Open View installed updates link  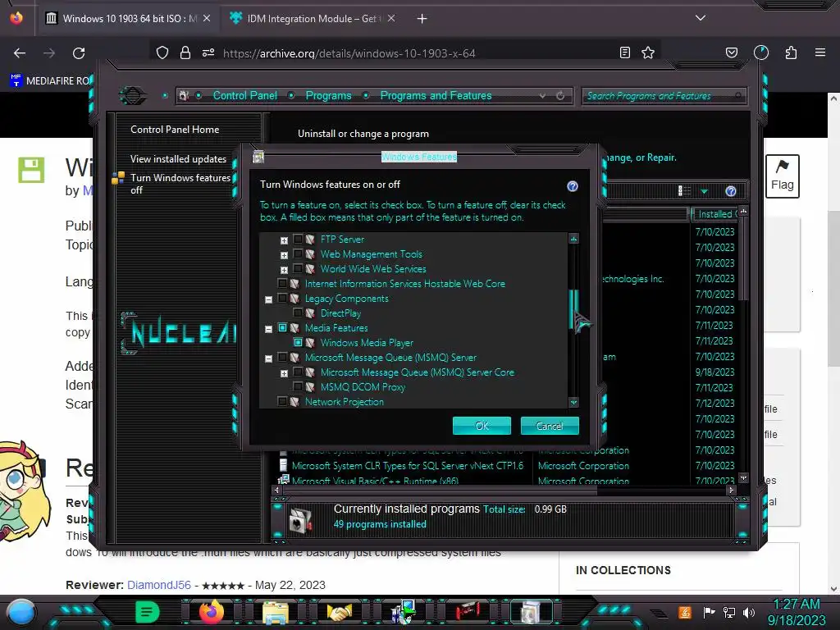point(178,158)
